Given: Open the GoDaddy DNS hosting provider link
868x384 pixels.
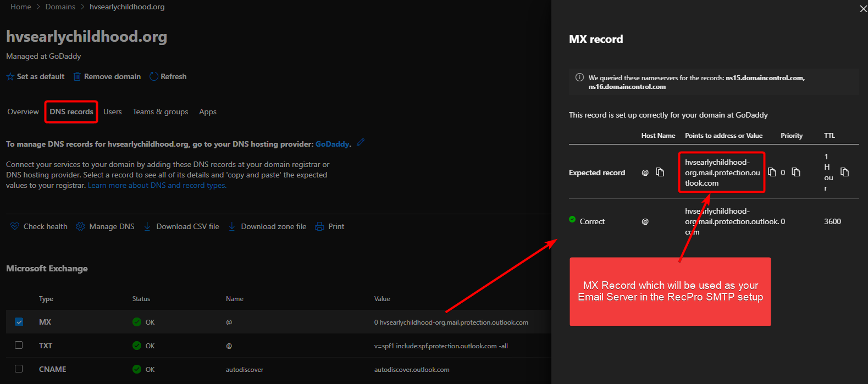Looking at the screenshot, I should 332,144.
